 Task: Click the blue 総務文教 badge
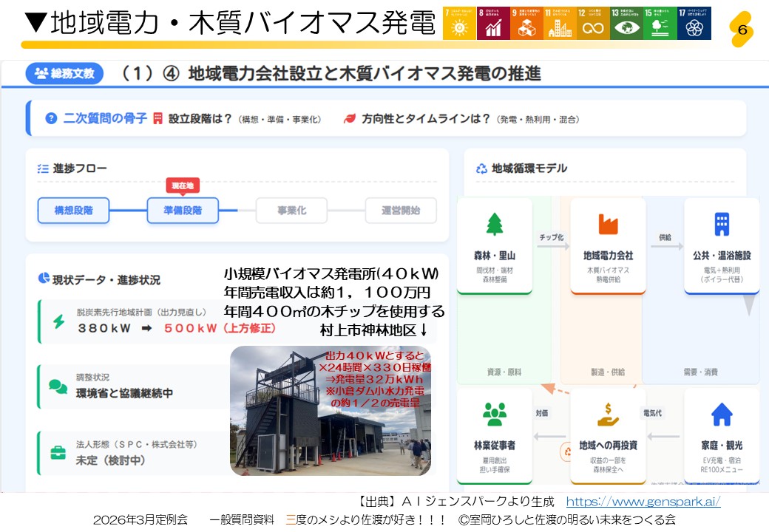tap(64, 73)
